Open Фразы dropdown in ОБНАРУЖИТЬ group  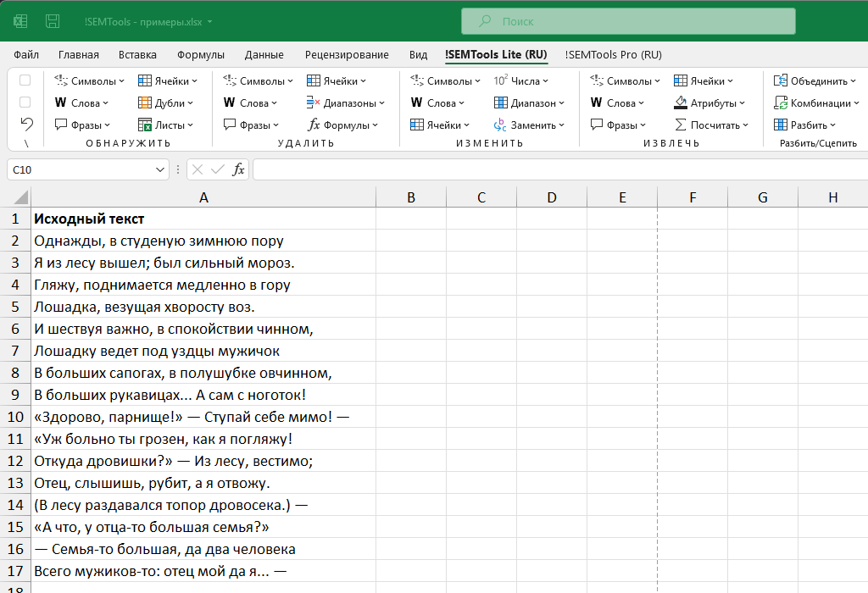click(x=82, y=125)
